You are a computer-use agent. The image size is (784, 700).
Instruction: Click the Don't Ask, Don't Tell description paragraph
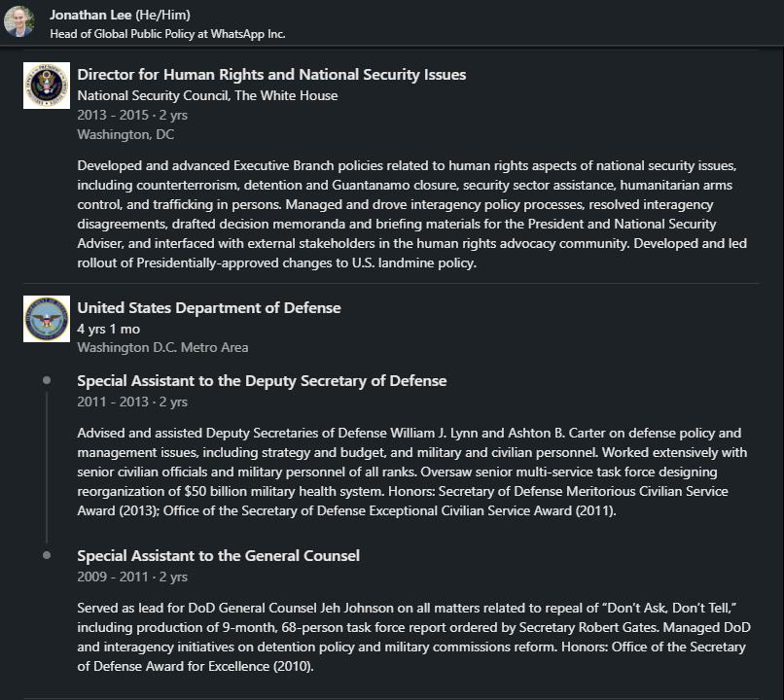413,637
